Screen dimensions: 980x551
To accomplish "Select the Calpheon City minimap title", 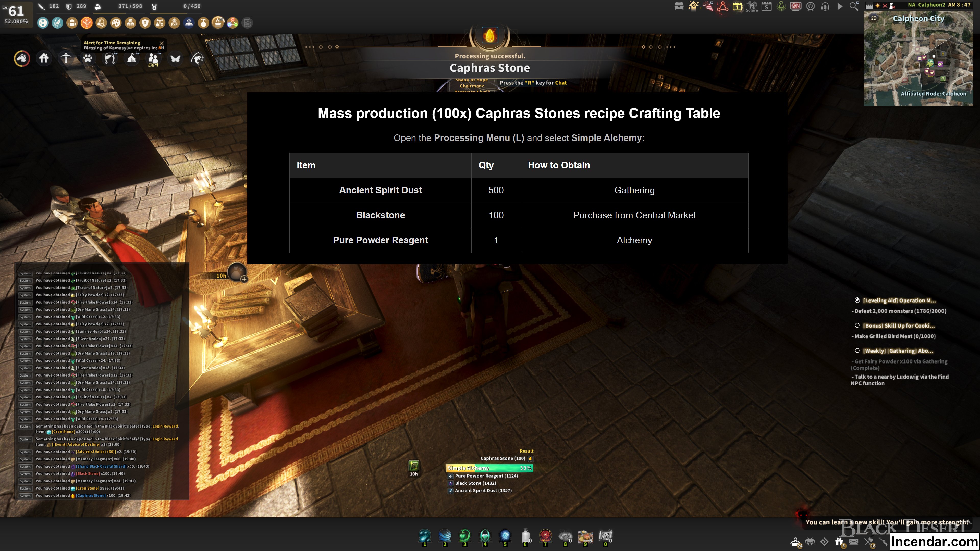I will [918, 18].
